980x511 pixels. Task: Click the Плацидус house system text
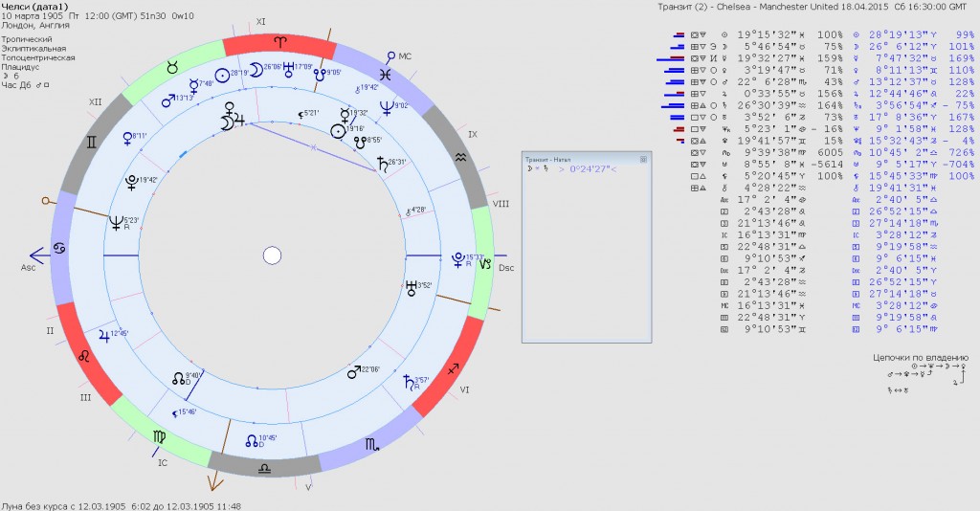tap(21, 67)
